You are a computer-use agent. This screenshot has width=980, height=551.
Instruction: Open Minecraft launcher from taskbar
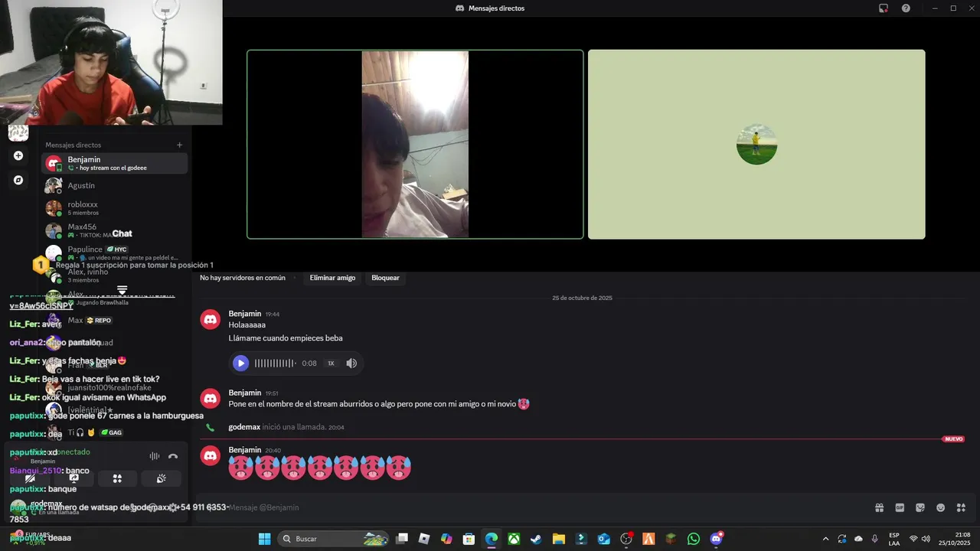click(671, 539)
